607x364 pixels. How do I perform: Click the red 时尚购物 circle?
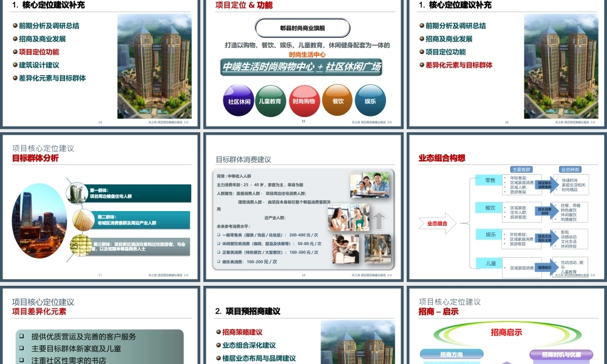click(304, 101)
